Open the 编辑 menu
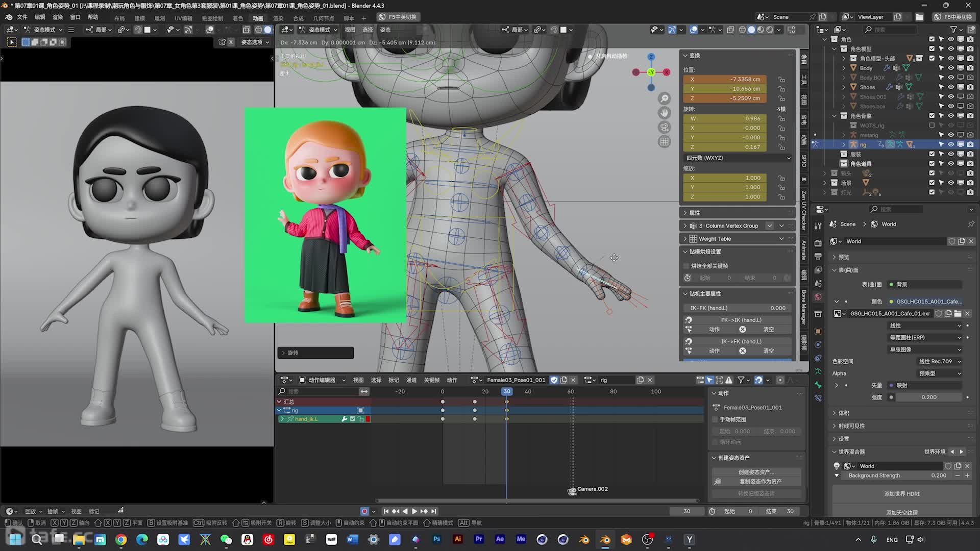 point(40,17)
